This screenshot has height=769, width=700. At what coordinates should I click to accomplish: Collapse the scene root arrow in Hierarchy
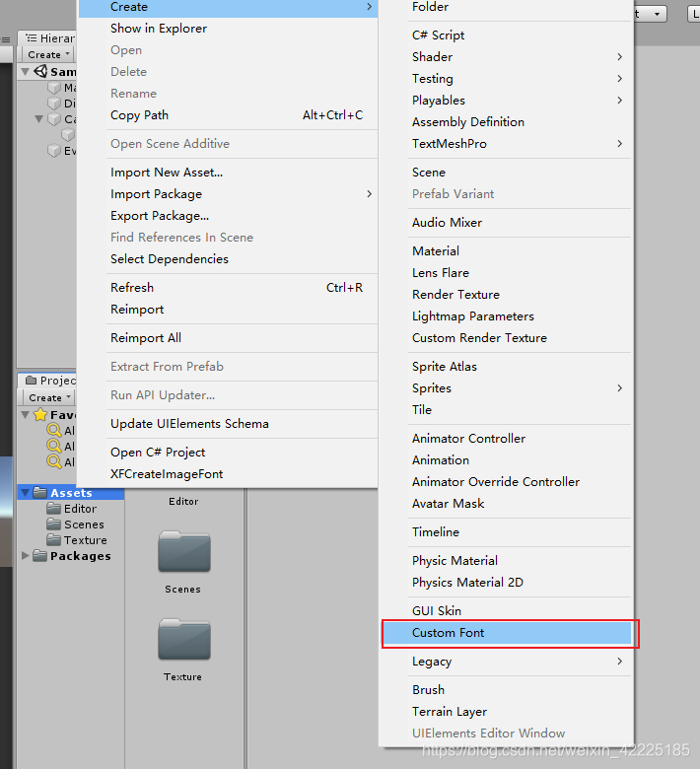[x=25, y=72]
